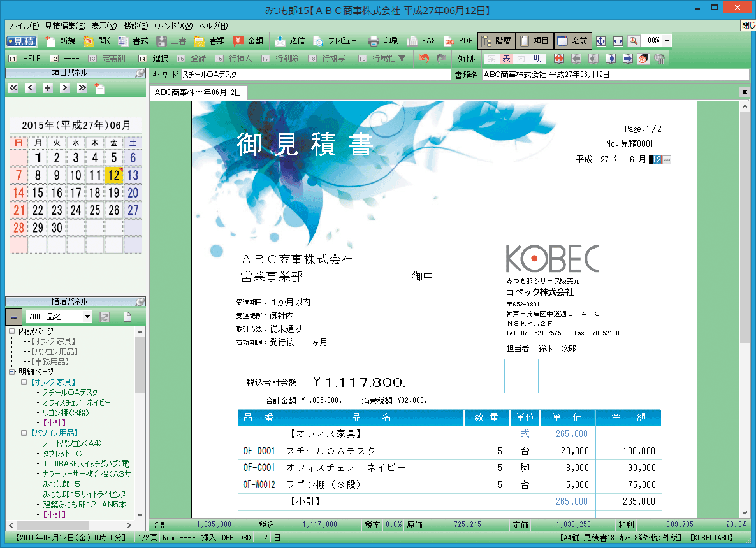Screen dimensions: 756x548
Task: Click the fit width icon
Action: point(618,41)
